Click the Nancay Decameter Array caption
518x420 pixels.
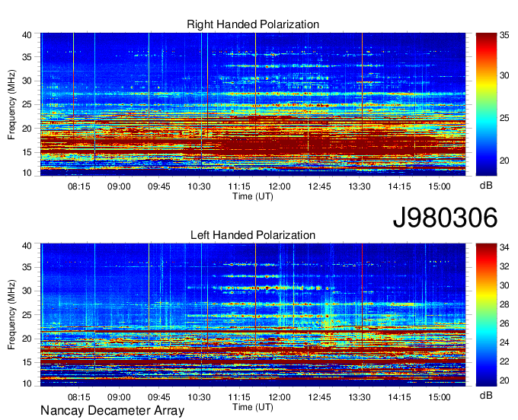[x=112, y=411]
